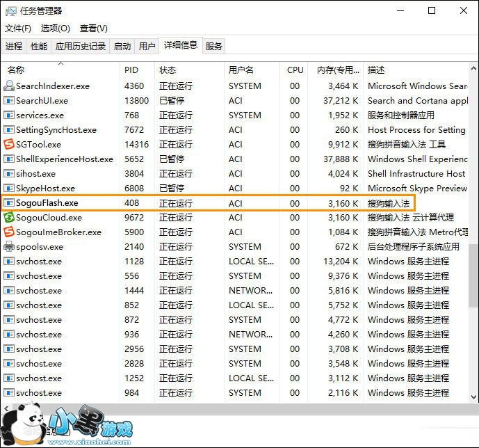Sort by the 名称 column header
Viewport: 479px width, 448px height.
tap(60, 70)
